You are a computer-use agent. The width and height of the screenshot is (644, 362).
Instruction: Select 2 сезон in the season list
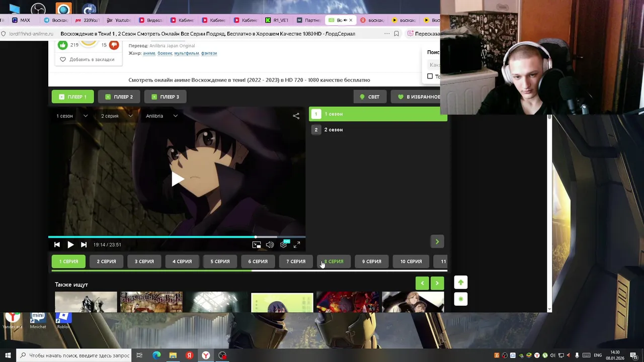point(378,130)
